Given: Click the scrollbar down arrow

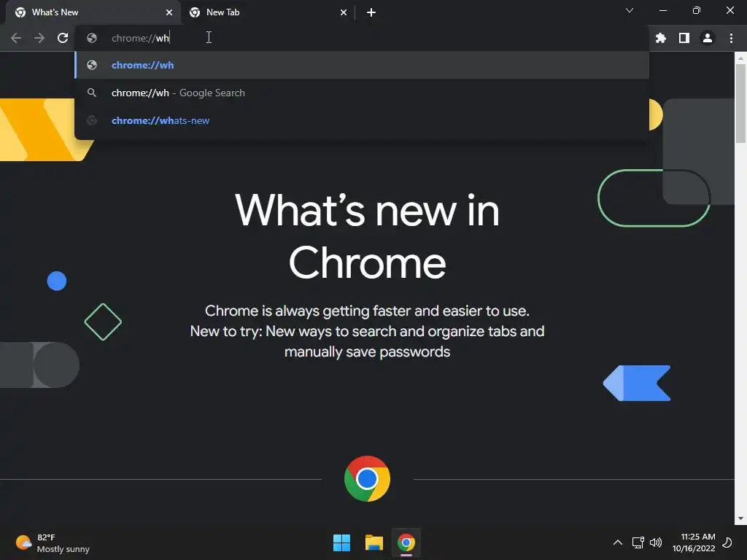Looking at the screenshot, I should point(740,518).
